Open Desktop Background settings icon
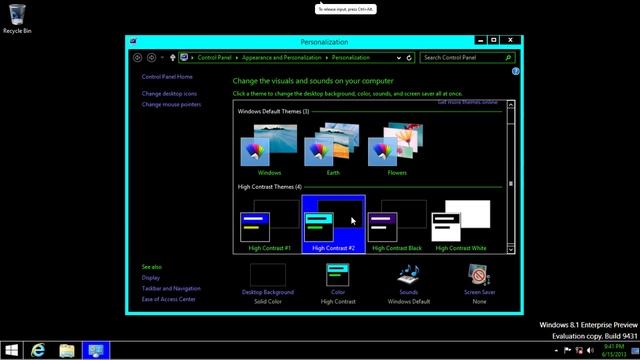 [x=268, y=275]
